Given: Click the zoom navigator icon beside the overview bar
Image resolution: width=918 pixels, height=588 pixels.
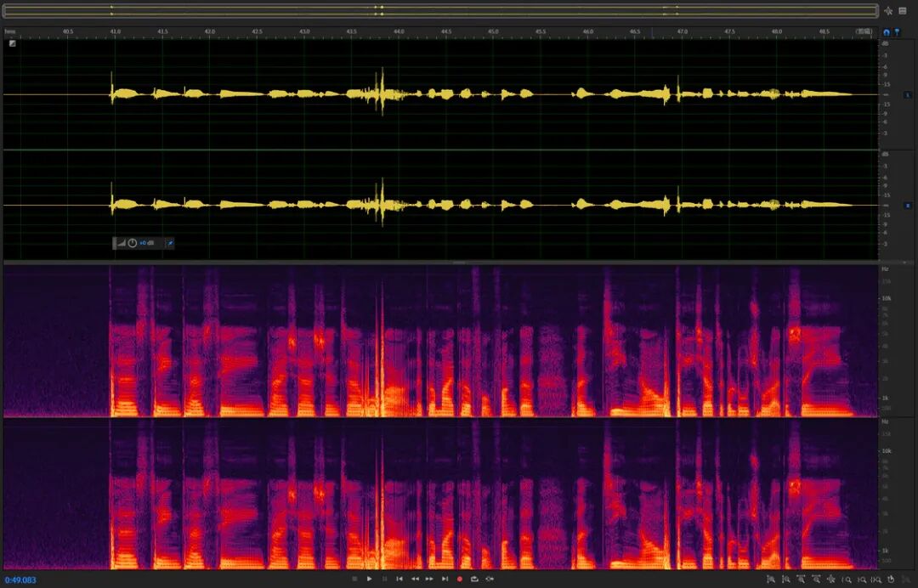Looking at the screenshot, I should click(888, 10).
